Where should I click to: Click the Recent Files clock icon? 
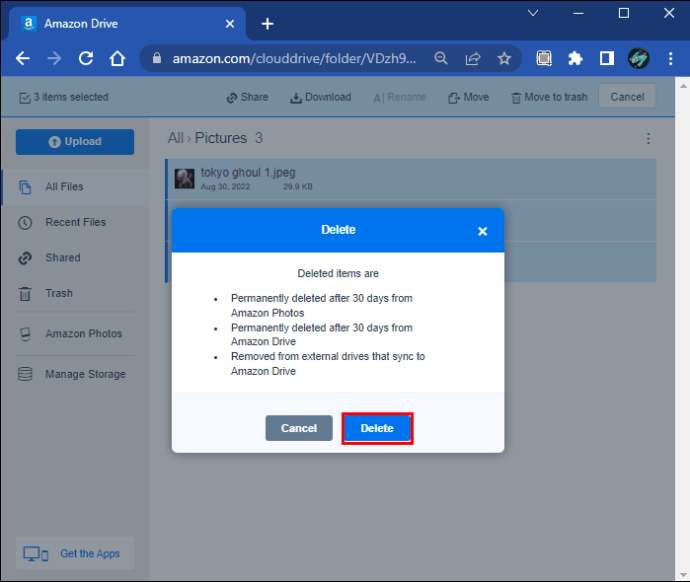(x=25, y=223)
